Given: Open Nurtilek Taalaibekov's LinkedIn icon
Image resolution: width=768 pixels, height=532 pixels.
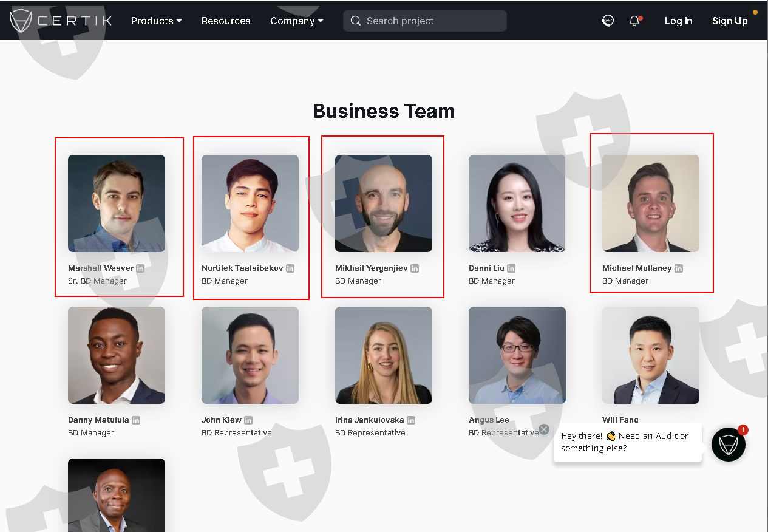Looking at the screenshot, I should (290, 268).
